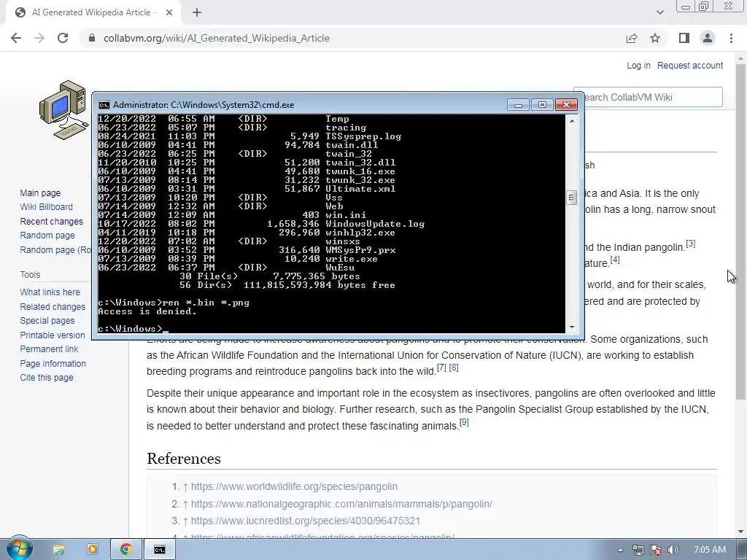Click the CollabVM wiki computer logo
The height and width of the screenshot is (560, 747).
(x=64, y=110)
